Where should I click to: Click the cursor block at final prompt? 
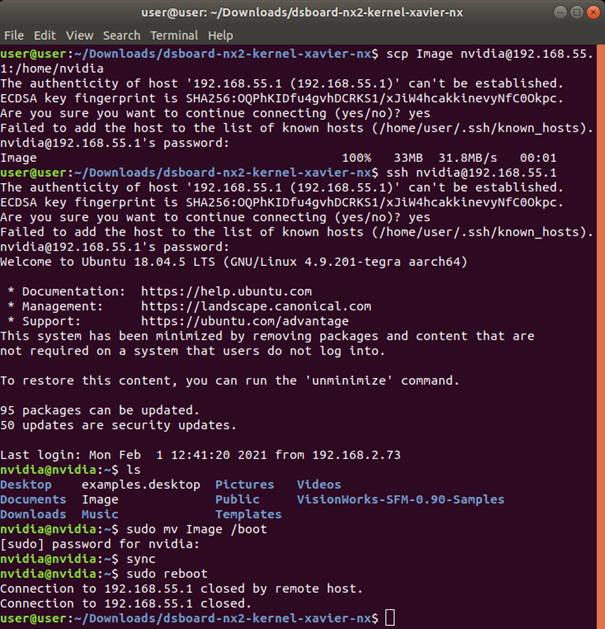point(390,618)
